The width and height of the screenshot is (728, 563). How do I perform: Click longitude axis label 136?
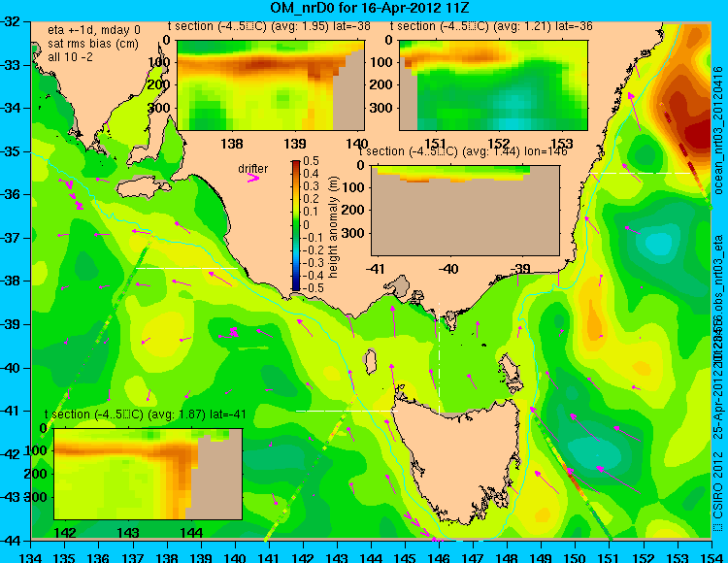pos(99,557)
